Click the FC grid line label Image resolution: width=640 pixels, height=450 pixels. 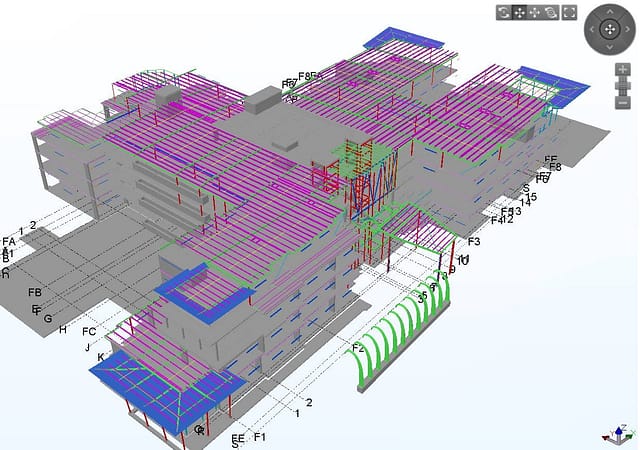(89, 332)
